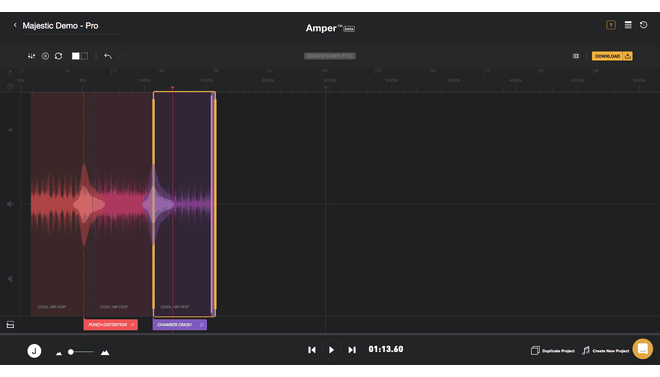Click the grey end marker on the ruler
Screen dimensions: 660x377
coord(325,88)
